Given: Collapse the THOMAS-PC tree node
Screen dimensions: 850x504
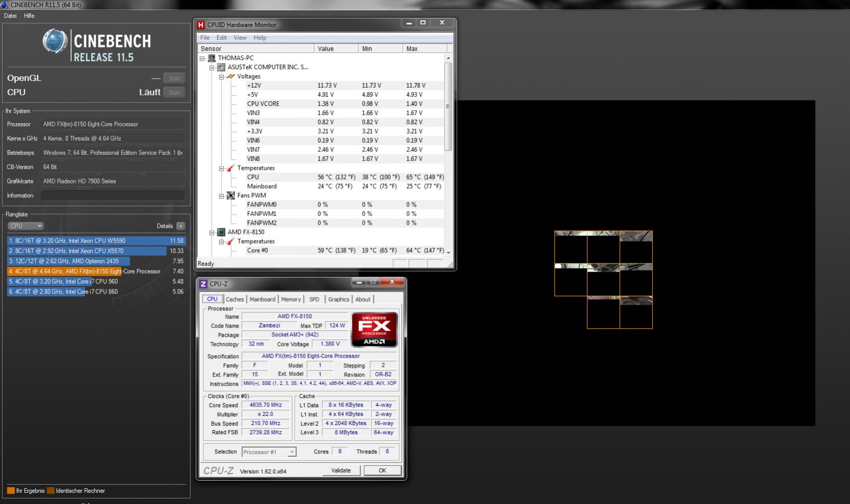Looking at the screenshot, I should 202,59.
